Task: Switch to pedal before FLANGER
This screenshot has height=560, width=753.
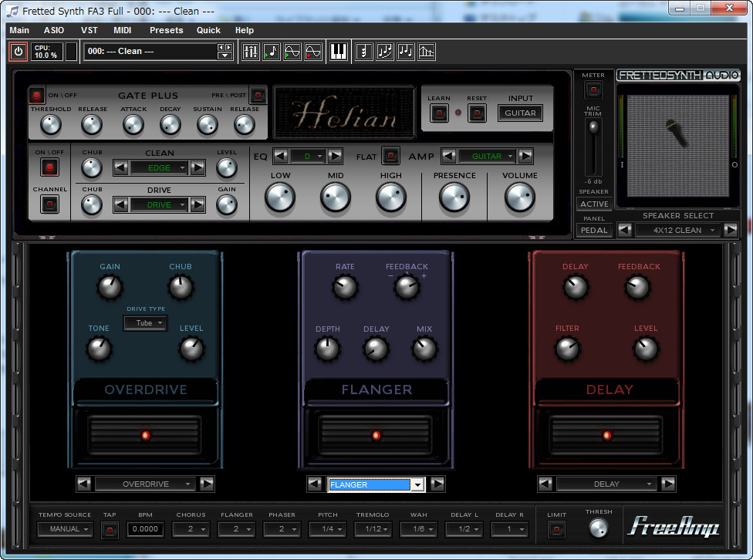Action: pos(314,484)
